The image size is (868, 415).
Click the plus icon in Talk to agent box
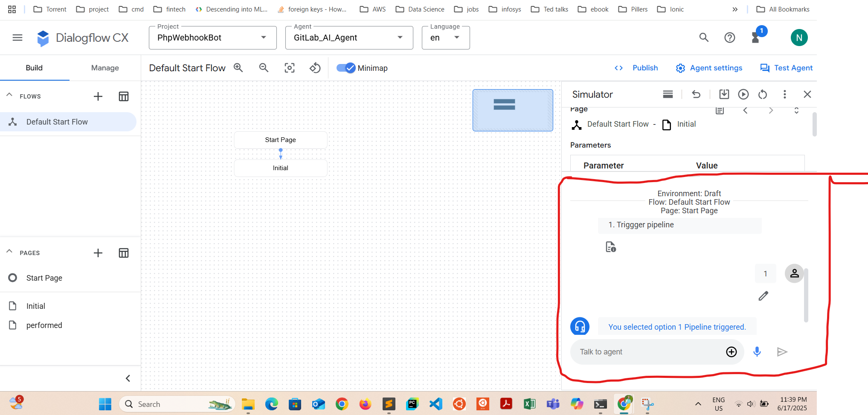pyautogui.click(x=732, y=352)
